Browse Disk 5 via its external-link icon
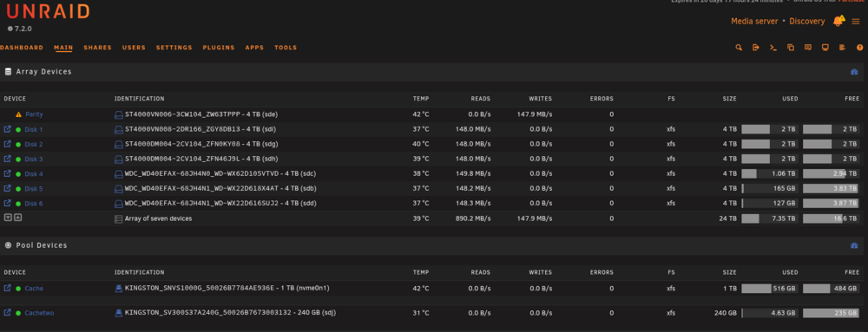This screenshot has height=332, width=868. (7, 188)
